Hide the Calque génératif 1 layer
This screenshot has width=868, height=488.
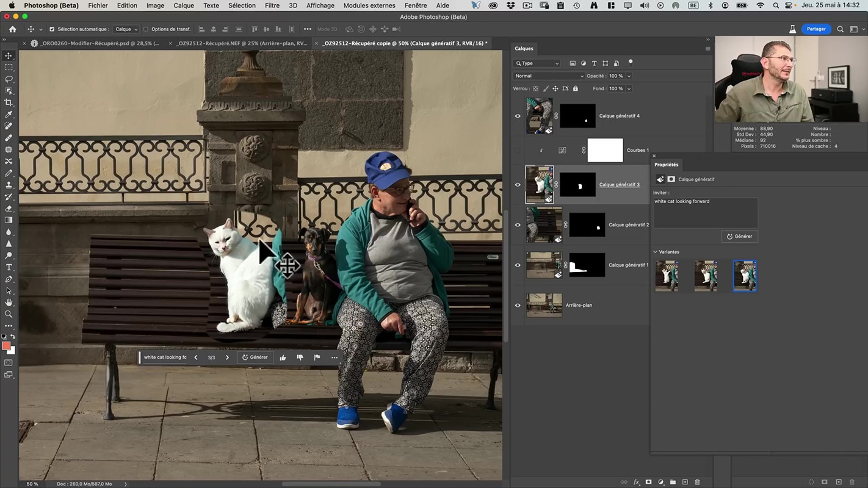518,265
